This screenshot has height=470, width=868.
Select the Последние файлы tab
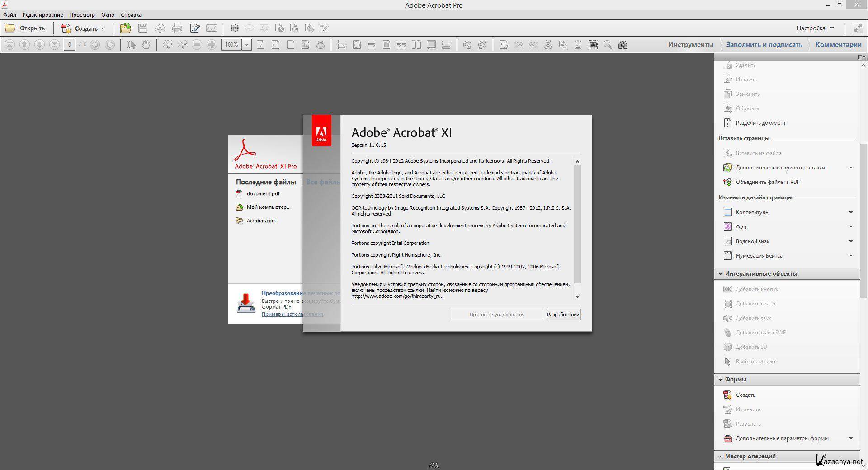pyautogui.click(x=266, y=182)
